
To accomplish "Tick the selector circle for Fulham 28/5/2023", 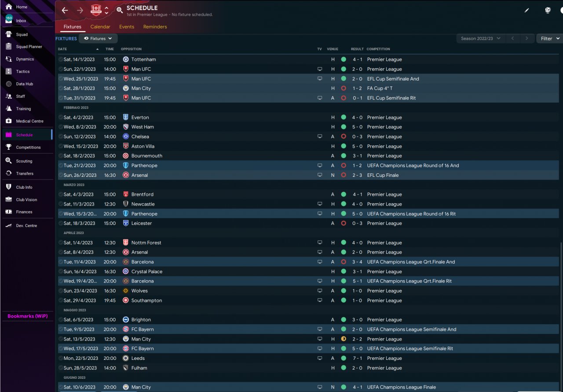I will pos(61,368).
